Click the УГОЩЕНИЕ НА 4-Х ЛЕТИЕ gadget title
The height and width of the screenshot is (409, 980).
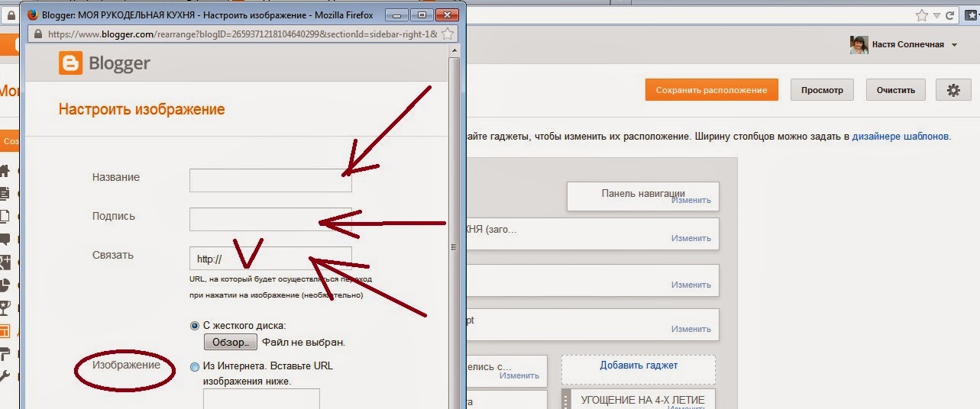642,400
